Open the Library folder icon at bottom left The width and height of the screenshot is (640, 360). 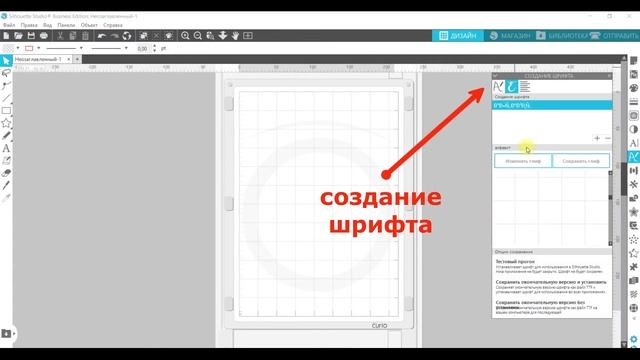click(x=7, y=333)
